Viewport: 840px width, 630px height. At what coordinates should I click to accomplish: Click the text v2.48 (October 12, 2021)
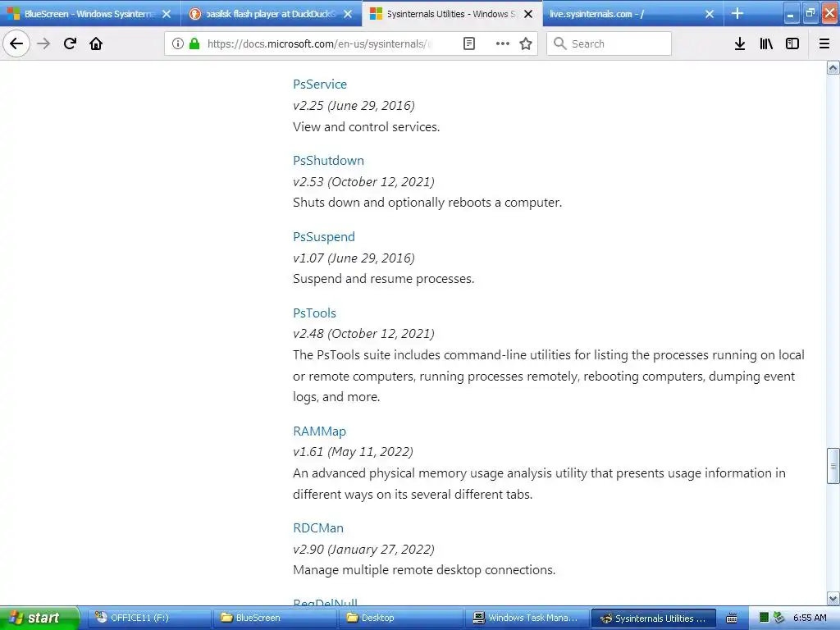[363, 333]
